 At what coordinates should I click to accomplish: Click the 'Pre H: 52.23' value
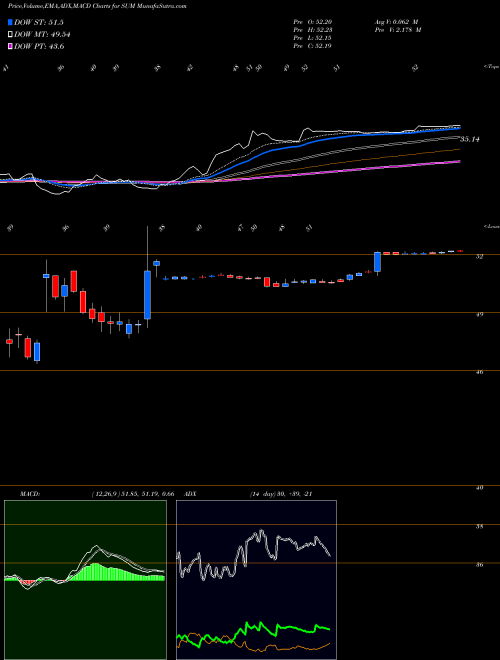pyautogui.click(x=313, y=30)
